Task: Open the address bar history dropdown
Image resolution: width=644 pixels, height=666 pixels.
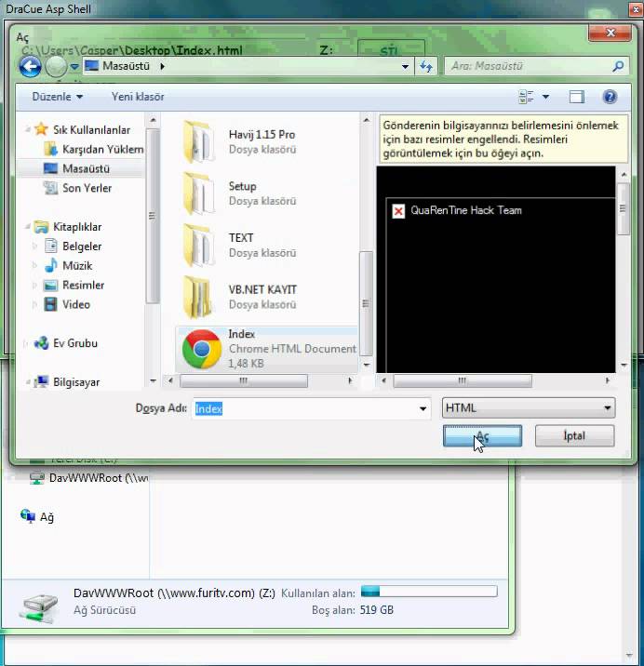Action: click(x=405, y=67)
